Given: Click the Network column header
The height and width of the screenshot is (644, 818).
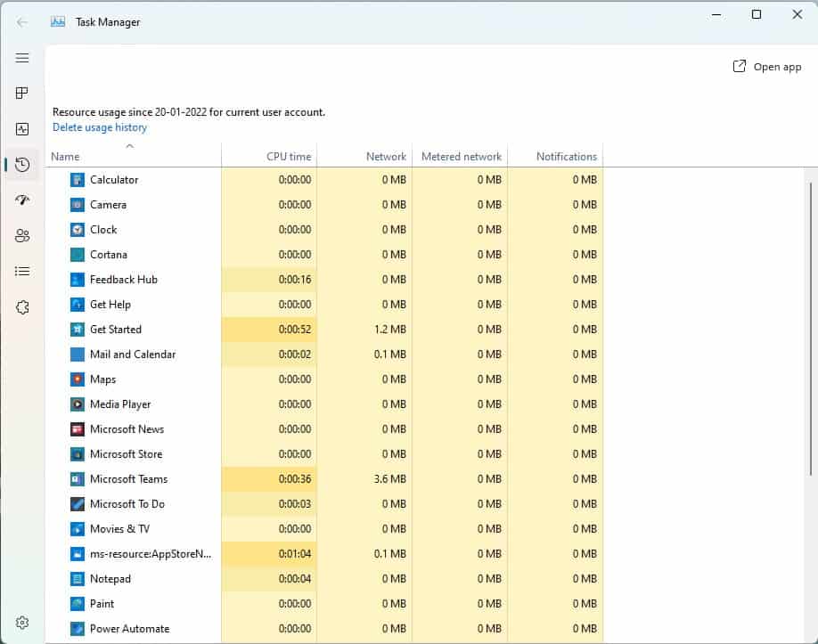Looking at the screenshot, I should (x=386, y=155).
